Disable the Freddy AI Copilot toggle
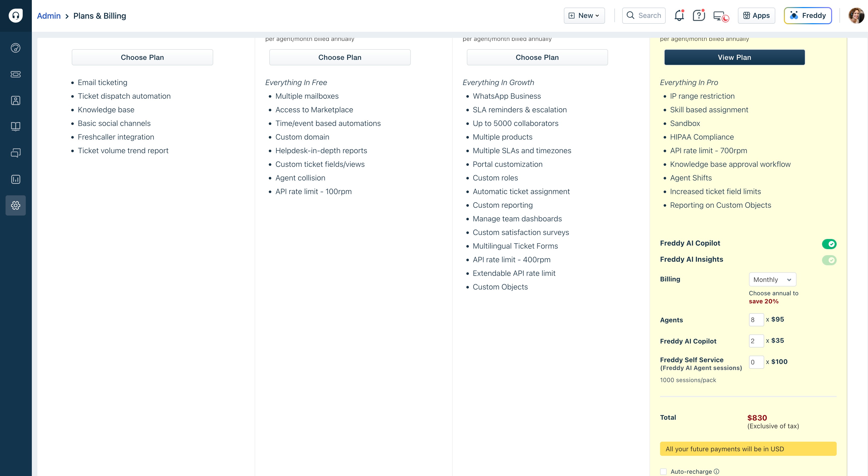 (x=829, y=244)
